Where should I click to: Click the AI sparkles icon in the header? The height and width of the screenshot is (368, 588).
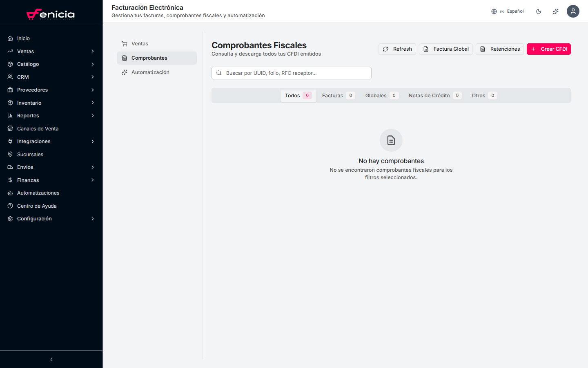tap(555, 11)
